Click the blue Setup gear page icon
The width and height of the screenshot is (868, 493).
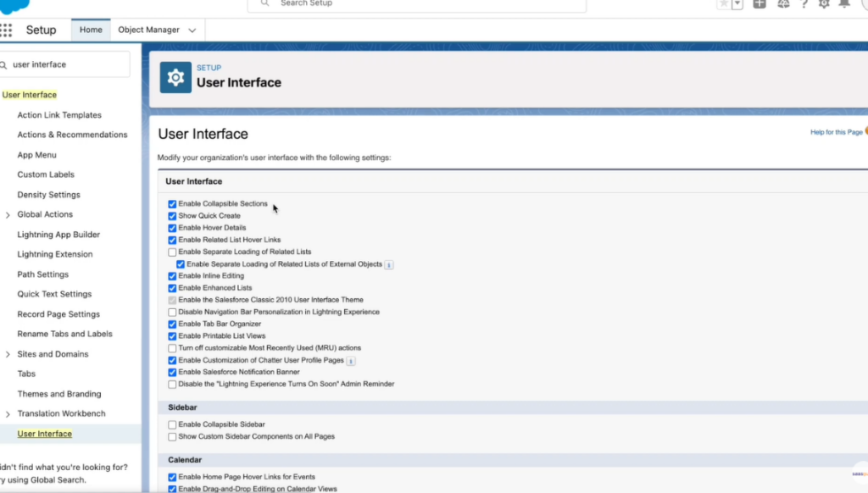[x=175, y=77]
